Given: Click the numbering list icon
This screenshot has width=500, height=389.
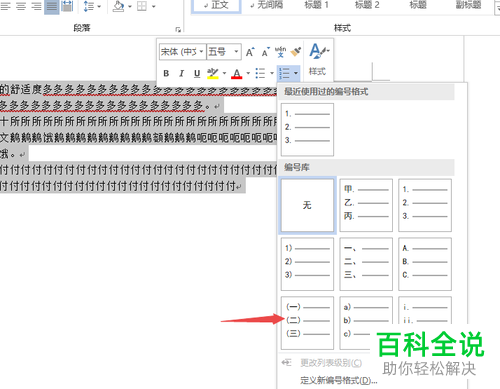Looking at the screenshot, I should click(x=284, y=73).
